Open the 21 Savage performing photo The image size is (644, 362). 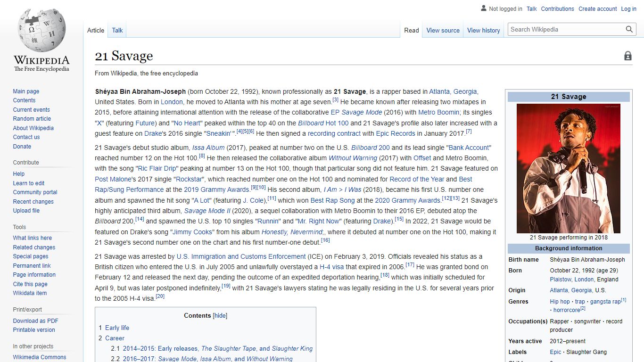(x=569, y=168)
